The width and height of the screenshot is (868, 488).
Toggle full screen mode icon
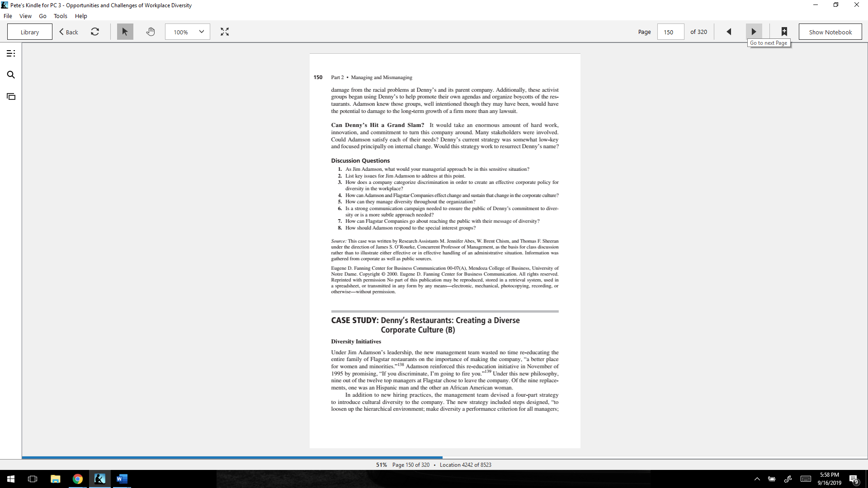[x=225, y=32]
